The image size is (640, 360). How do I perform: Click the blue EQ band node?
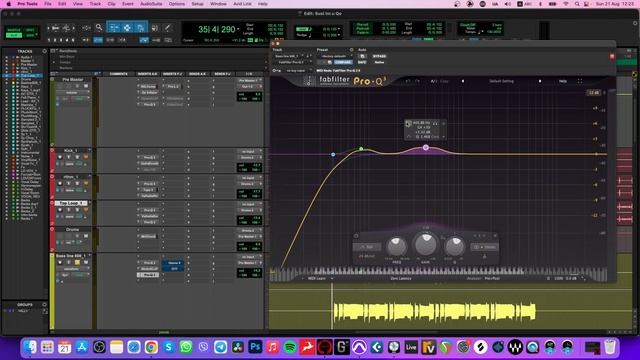click(x=333, y=154)
